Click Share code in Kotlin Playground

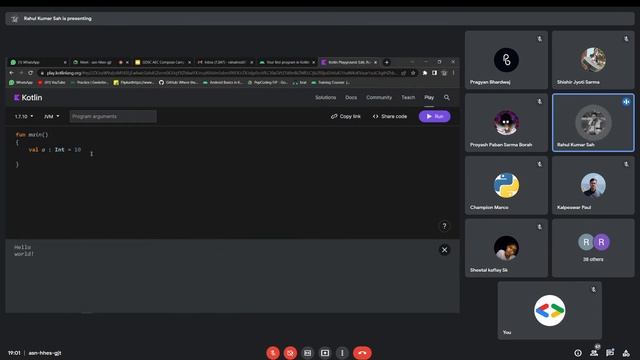[x=390, y=116]
